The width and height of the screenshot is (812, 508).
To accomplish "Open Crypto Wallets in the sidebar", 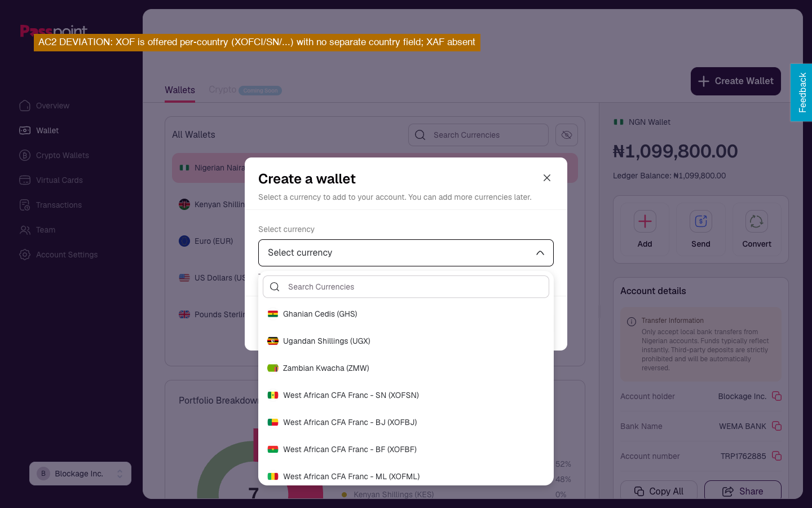I will coord(54,155).
